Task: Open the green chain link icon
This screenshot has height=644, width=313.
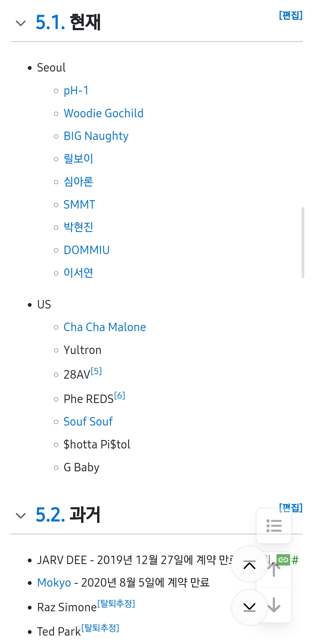Action: 283,560
